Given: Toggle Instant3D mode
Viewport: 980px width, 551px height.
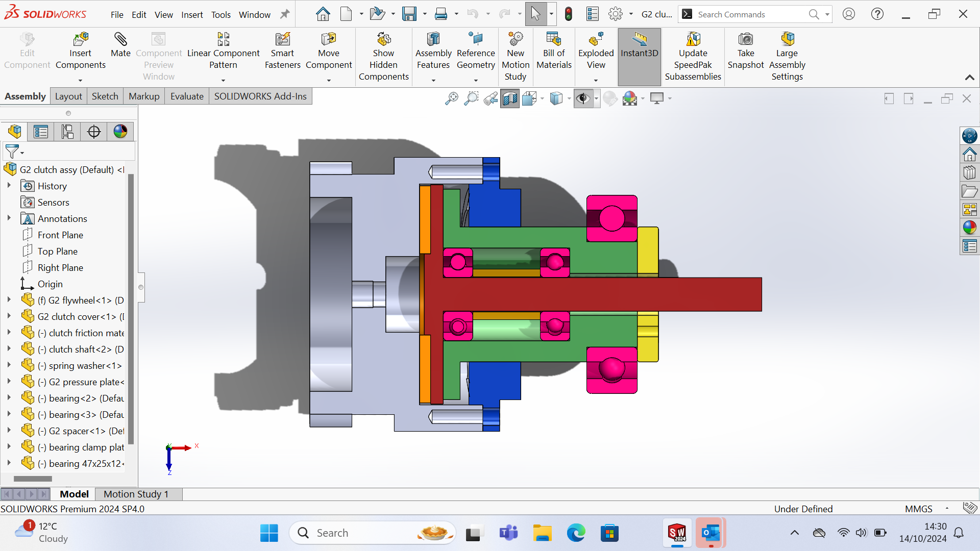Looking at the screenshot, I should 639,45.
